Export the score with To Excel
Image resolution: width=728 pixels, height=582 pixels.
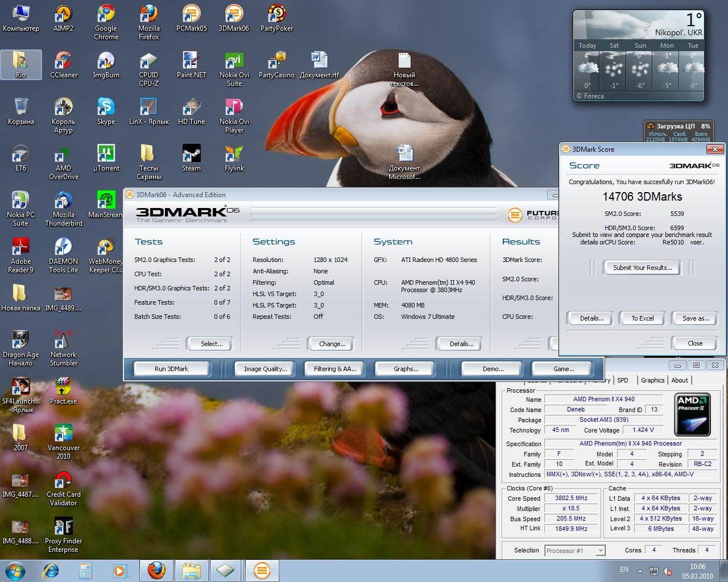tap(643, 318)
